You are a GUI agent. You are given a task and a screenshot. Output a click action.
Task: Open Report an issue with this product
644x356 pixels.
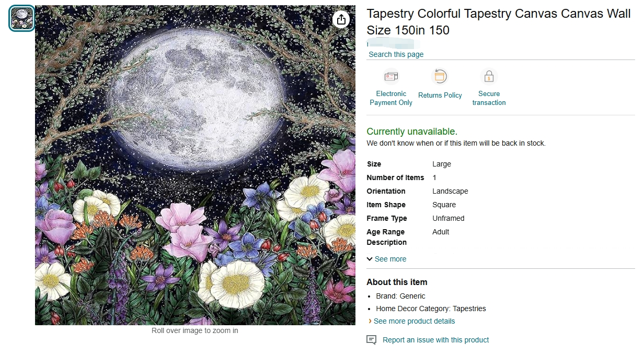pyautogui.click(x=435, y=340)
